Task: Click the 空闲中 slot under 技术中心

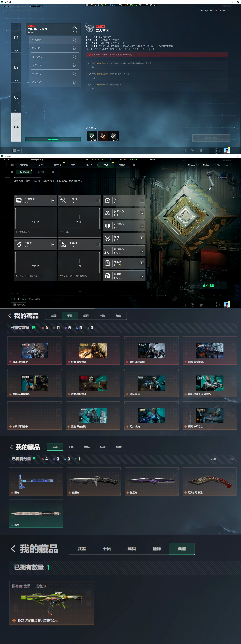Action: 35,219
